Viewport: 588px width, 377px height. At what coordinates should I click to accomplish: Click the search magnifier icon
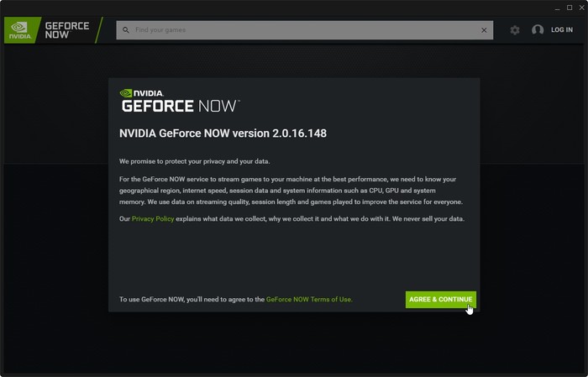tap(126, 30)
